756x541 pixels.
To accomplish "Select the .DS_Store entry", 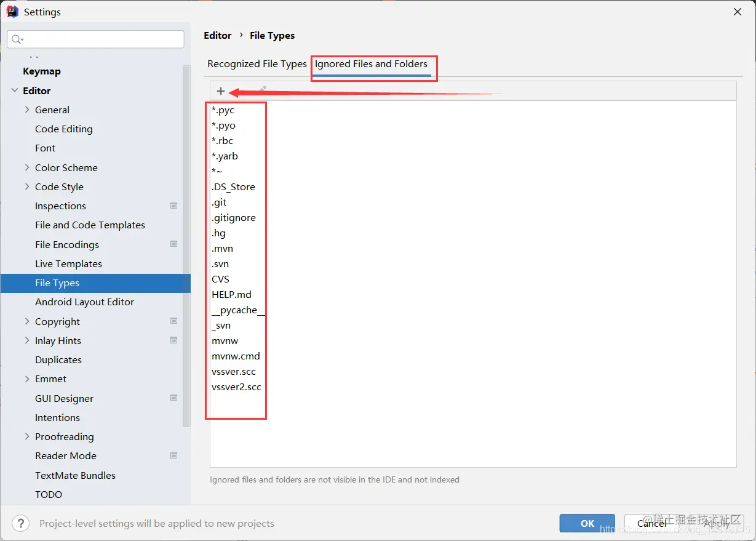I will pos(233,187).
